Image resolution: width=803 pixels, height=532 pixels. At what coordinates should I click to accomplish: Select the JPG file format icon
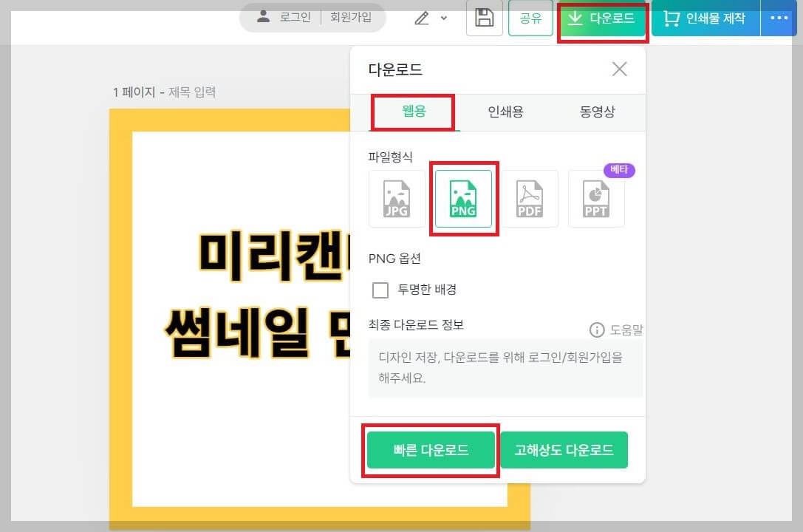pyautogui.click(x=397, y=198)
